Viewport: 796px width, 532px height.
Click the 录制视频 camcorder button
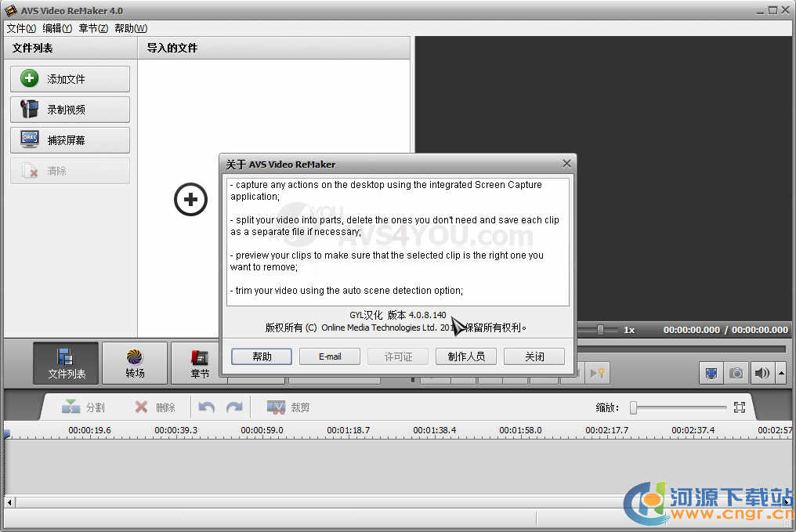pos(70,110)
